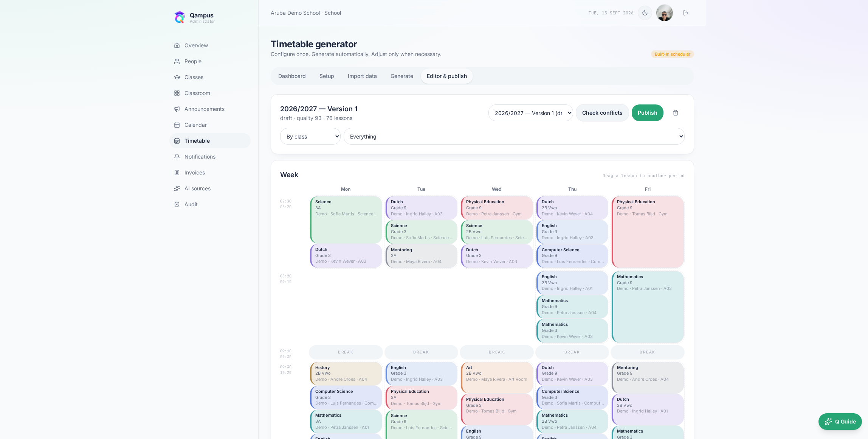Click the Announcements megaphone icon
Image resolution: width=868 pixels, height=439 pixels.
pos(177,109)
